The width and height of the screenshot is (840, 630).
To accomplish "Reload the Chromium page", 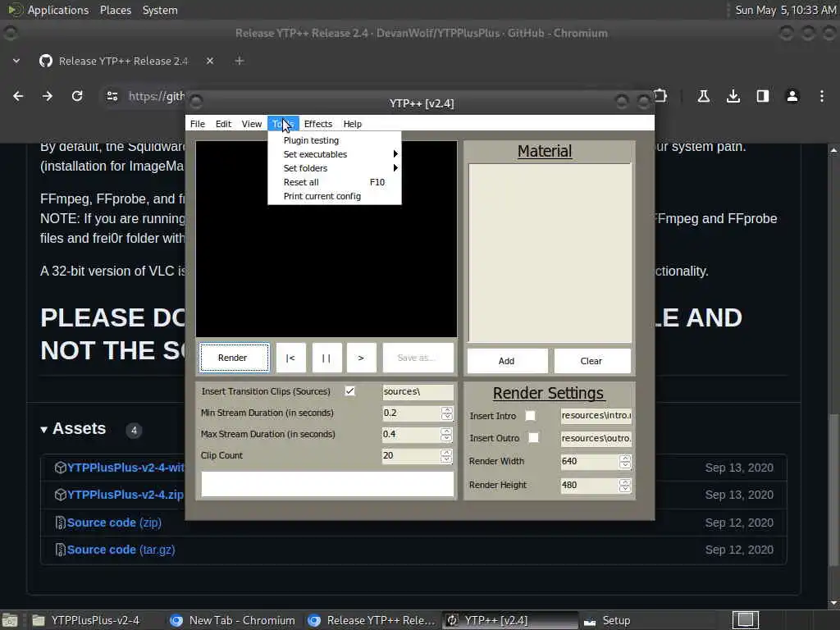I will (77, 96).
